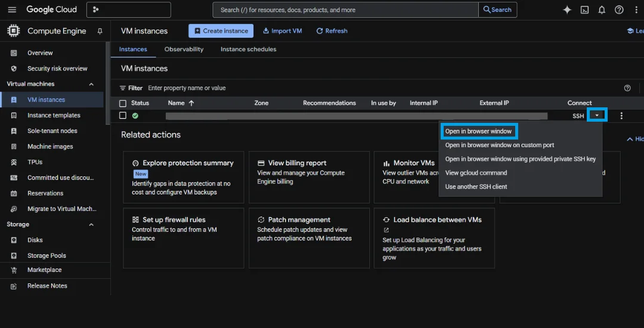Collapse the Virtual machines section

coord(91,84)
